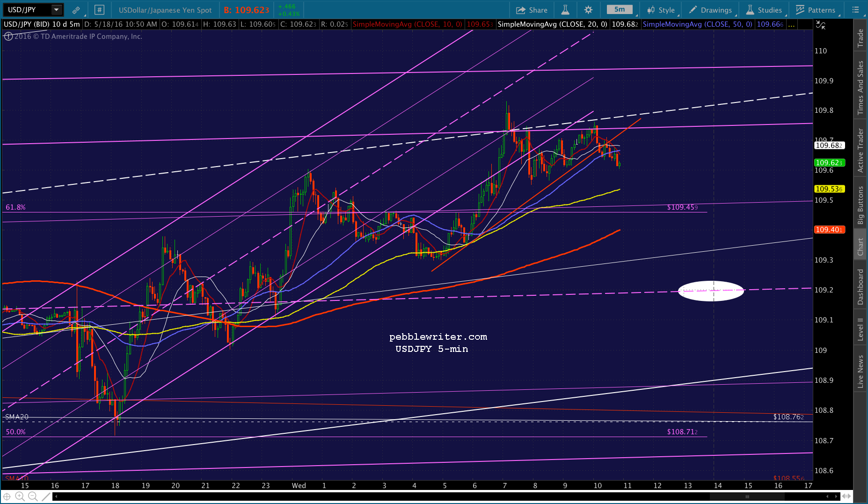Click the D: 5/18/16 10:50 AM timestamp

[x=120, y=24]
